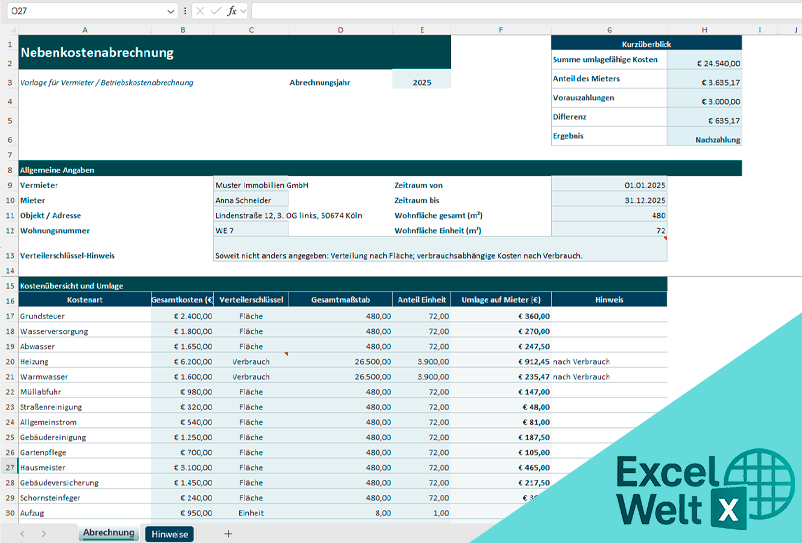Select the Verteilerschlüssel header cell
The image size is (802, 543).
tap(251, 300)
